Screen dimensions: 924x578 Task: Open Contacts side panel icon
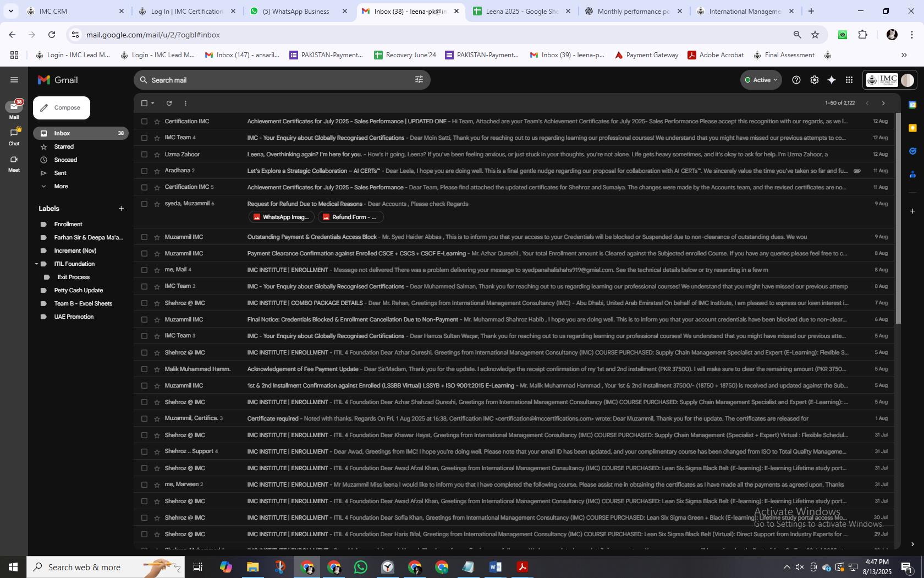pyautogui.click(x=912, y=174)
